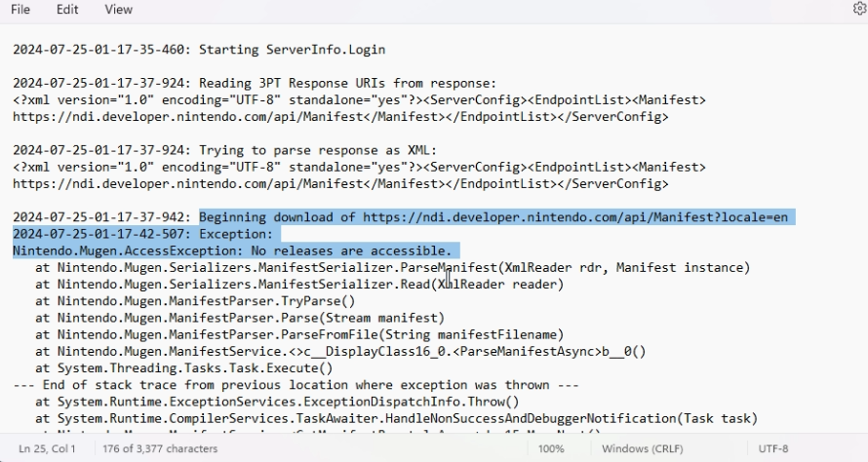This screenshot has height=462, width=868.
Task: Click the line 'ExceptionDispatchInfo.Throw()'
Action: (x=277, y=402)
